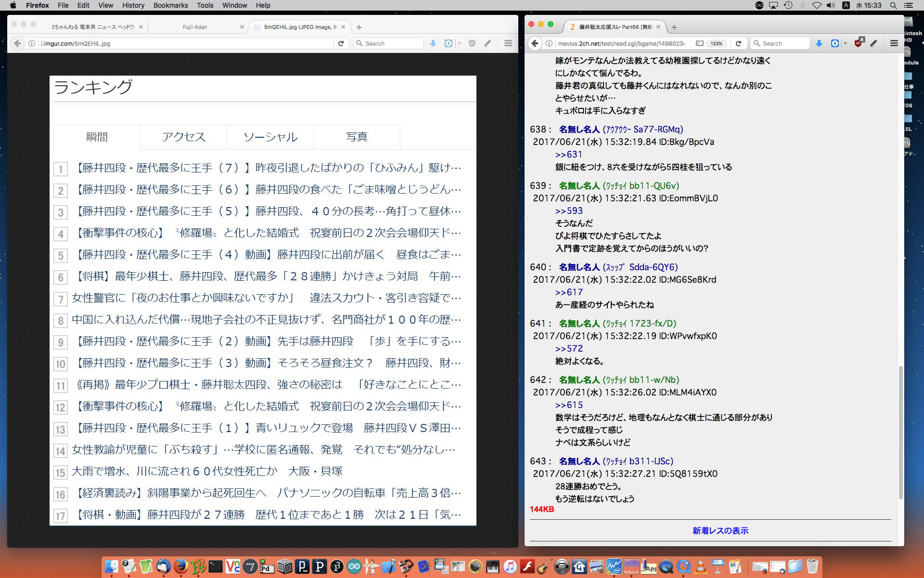The image size is (924, 578).
Task: Follow the >>631 reply anchor link
Action: [568, 154]
